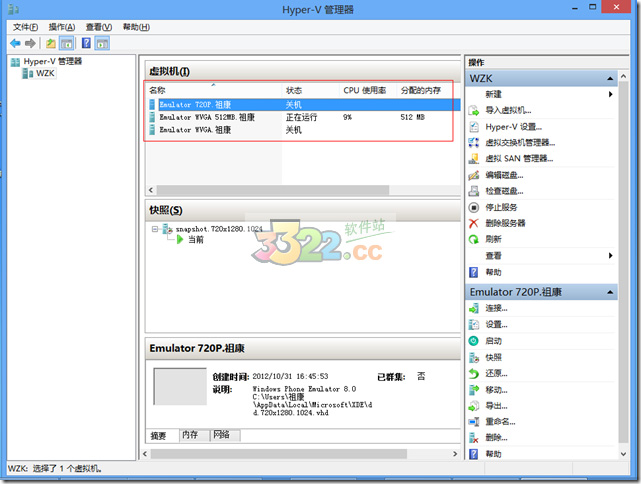Click the actions pane scroll down arrow
This screenshot has height=484, width=641.
[623, 454]
